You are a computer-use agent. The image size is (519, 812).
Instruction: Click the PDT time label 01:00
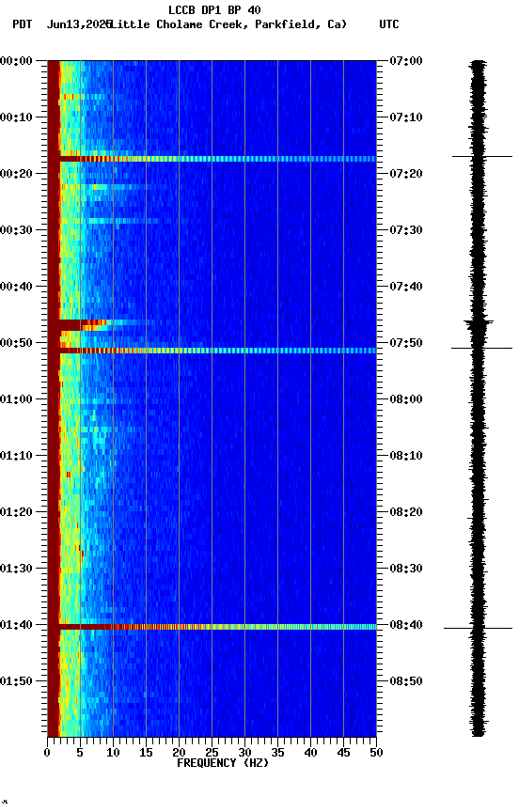16,399
